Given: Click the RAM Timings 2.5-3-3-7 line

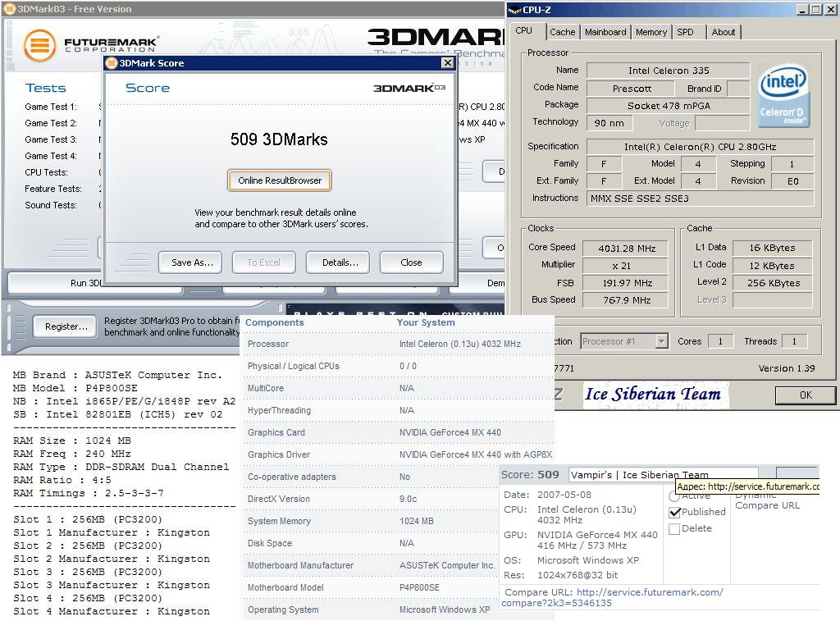Looking at the screenshot, I should click(x=89, y=493).
